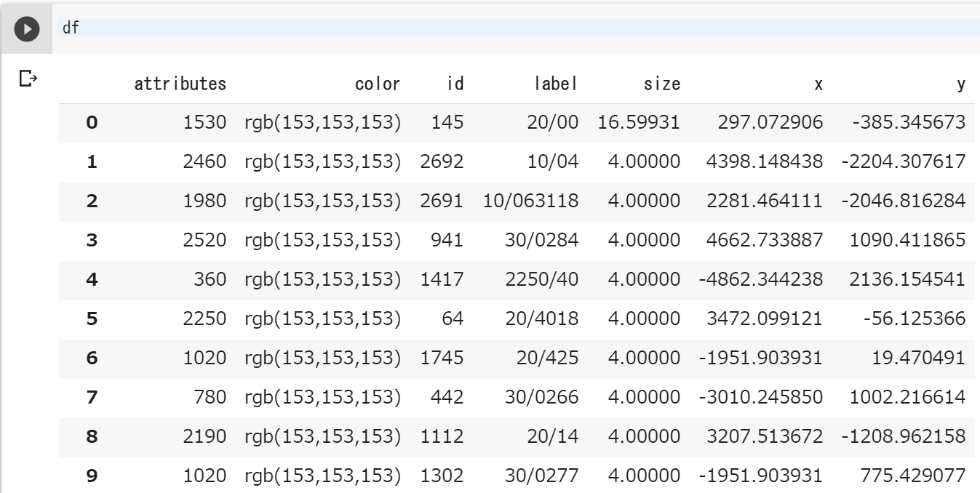980x493 pixels.
Task: Click the y column header
Action: pos(961,84)
